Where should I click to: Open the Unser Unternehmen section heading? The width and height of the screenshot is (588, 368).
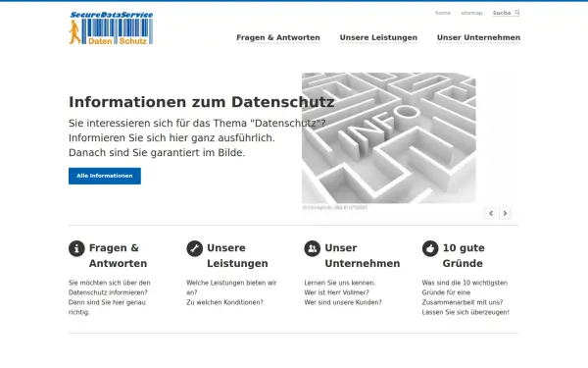363,256
